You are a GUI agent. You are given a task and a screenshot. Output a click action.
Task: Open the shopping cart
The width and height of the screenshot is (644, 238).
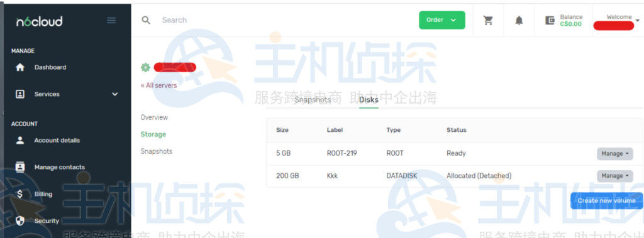[488, 20]
